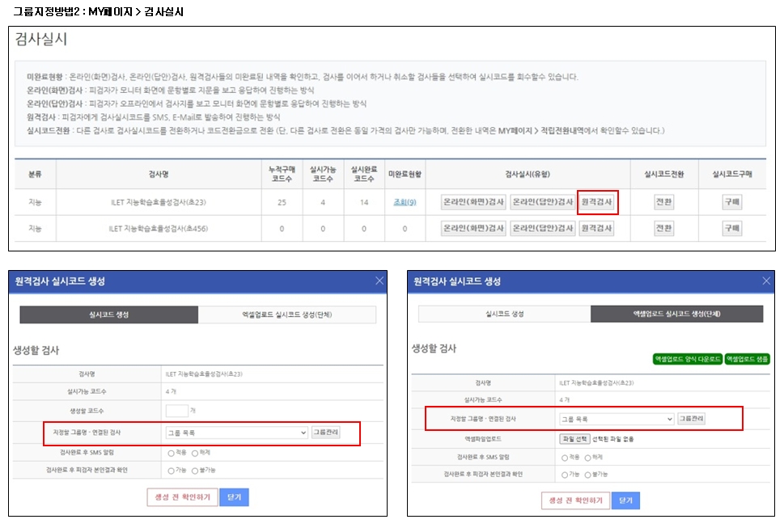Image resolution: width=784 pixels, height=532 pixels.
Task: Click 전환 button in the 초23 row
Action: coord(663,203)
